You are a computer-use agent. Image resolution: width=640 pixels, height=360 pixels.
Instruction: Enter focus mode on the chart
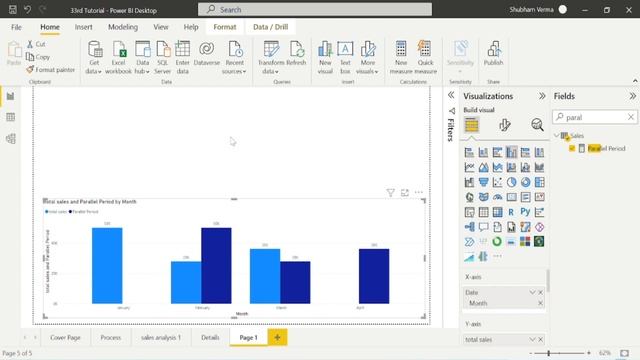[x=404, y=193]
